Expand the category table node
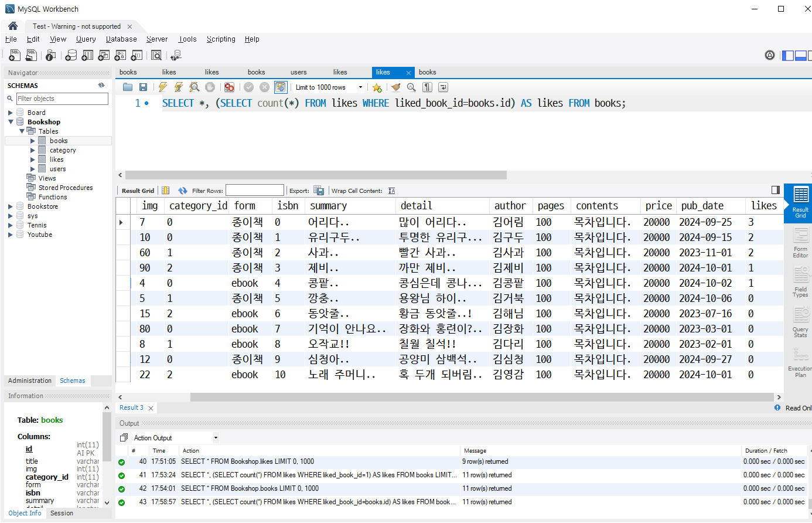Image resolution: width=812 pixels, height=523 pixels. (33, 150)
